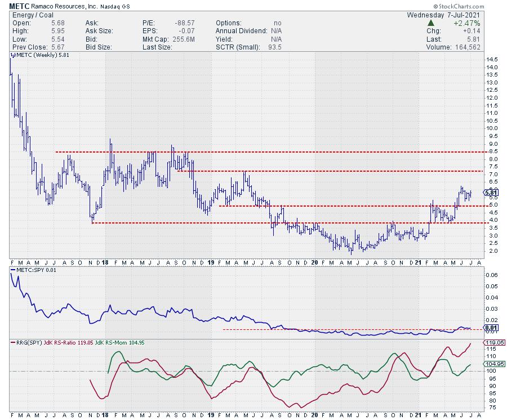Screen dimensions: 507x420
Task: Click the top red dashed resistance line at 8.5
Action: coord(282,152)
